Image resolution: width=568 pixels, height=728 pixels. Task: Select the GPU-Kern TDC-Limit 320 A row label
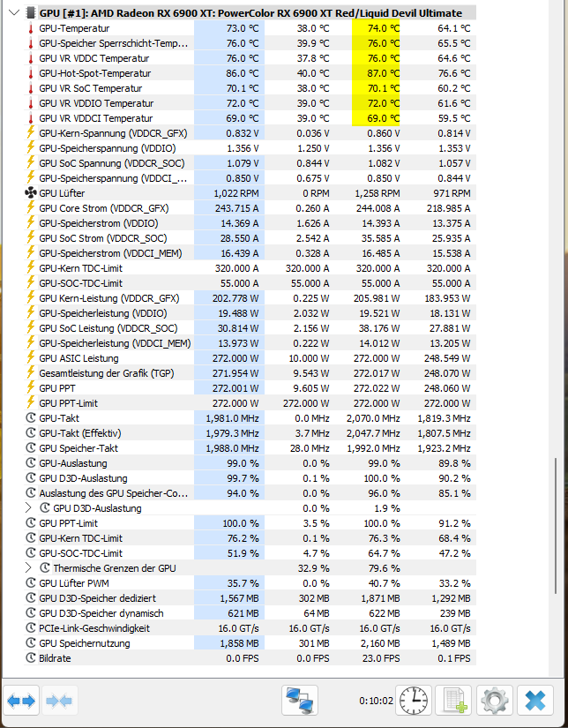[81, 268]
